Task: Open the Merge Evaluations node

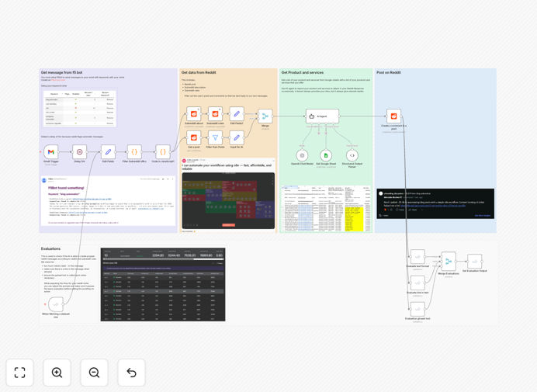Action: click(x=449, y=262)
